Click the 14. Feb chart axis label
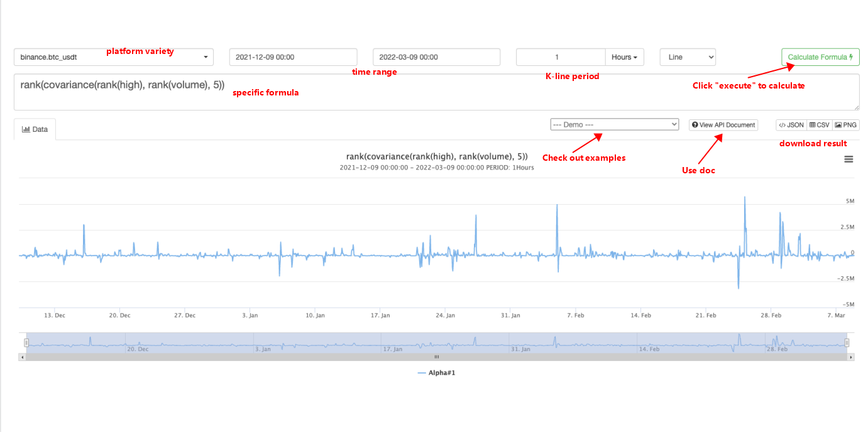The image size is (868, 432). 640,315
